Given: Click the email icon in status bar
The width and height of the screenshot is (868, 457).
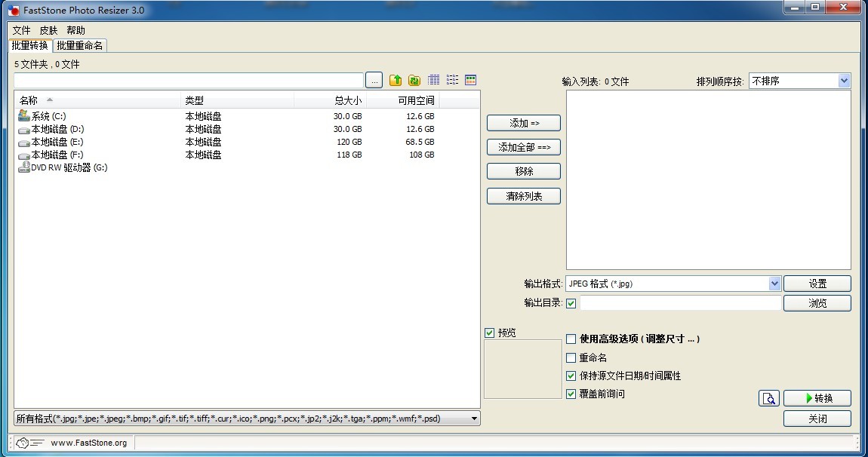Looking at the screenshot, I should click(30, 443).
